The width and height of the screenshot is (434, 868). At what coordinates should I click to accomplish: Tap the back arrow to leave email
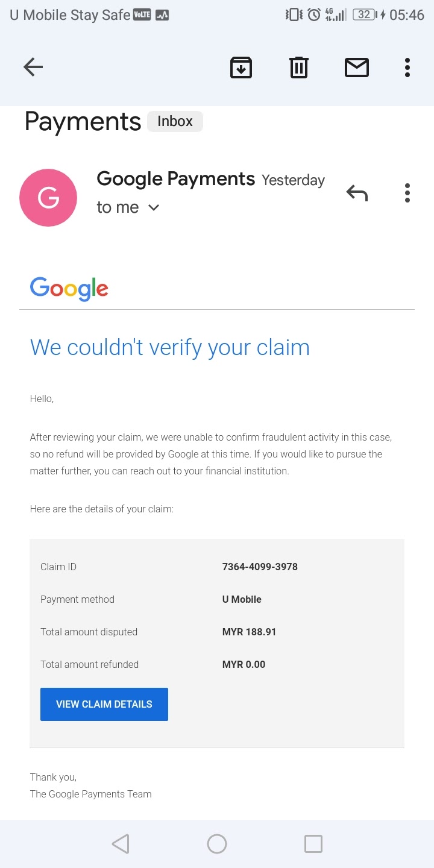tap(33, 67)
